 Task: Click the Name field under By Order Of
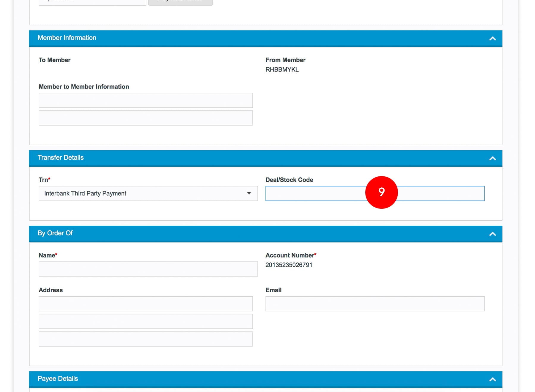148,269
